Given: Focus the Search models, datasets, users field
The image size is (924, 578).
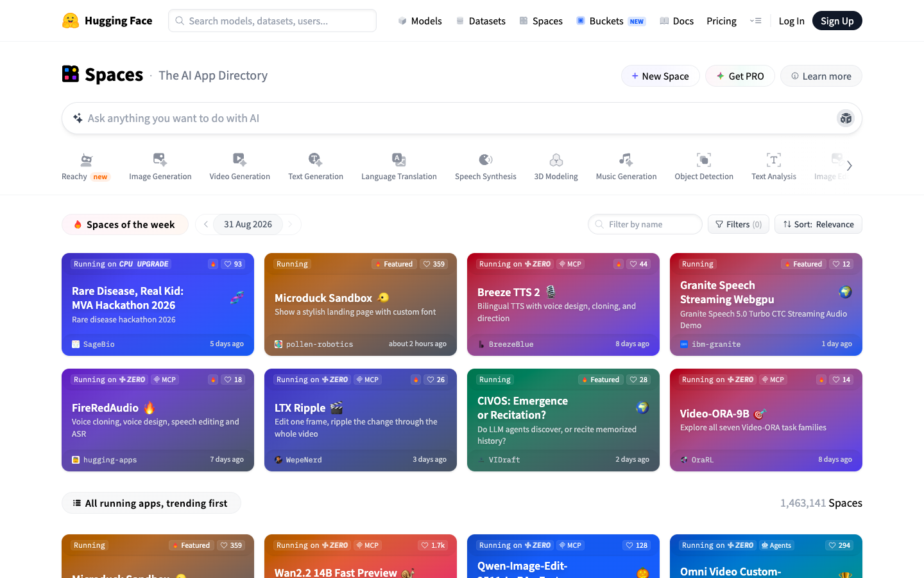Looking at the screenshot, I should pos(272,21).
